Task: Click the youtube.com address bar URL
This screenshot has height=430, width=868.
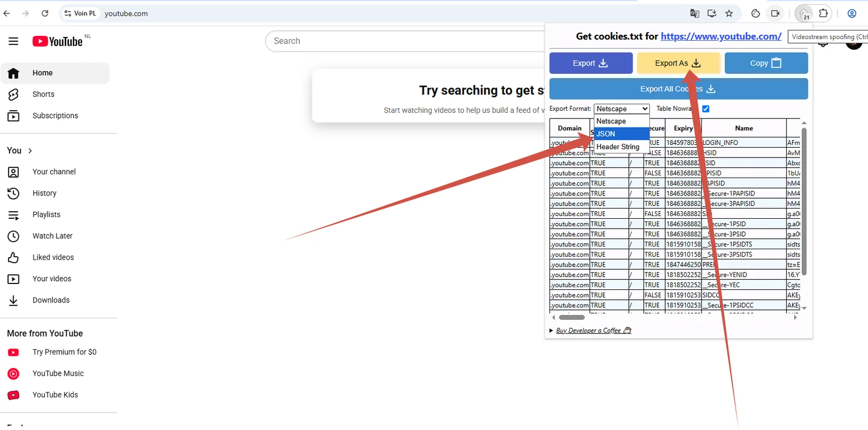Action: coord(126,14)
